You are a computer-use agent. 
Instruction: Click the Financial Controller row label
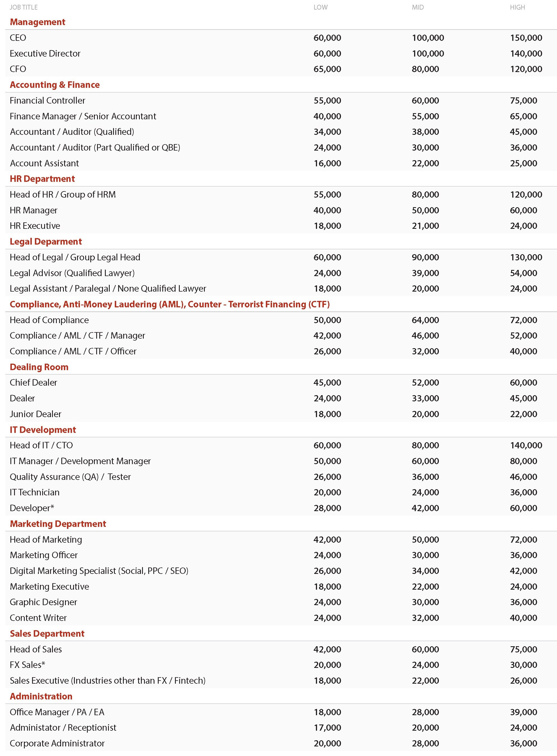(x=48, y=100)
